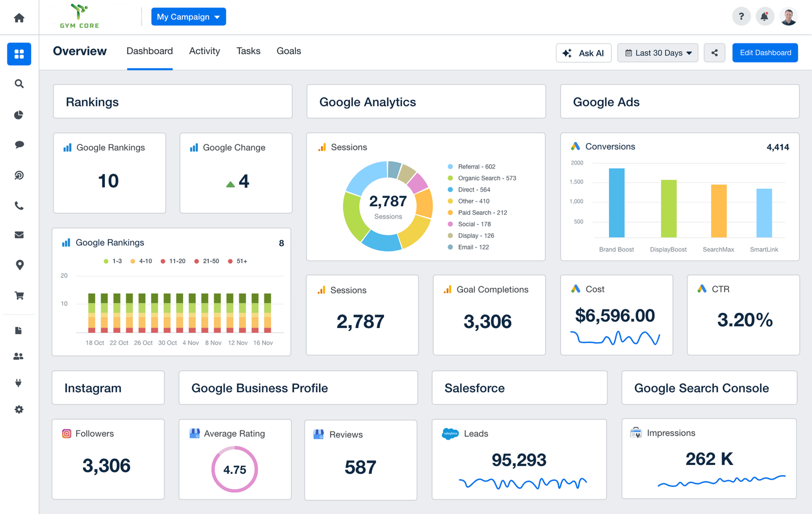Toggle the 21-50 legend item in rankings chart
Viewport: 812px width, 514px height.
pyautogui.click(x=207, y=262)
